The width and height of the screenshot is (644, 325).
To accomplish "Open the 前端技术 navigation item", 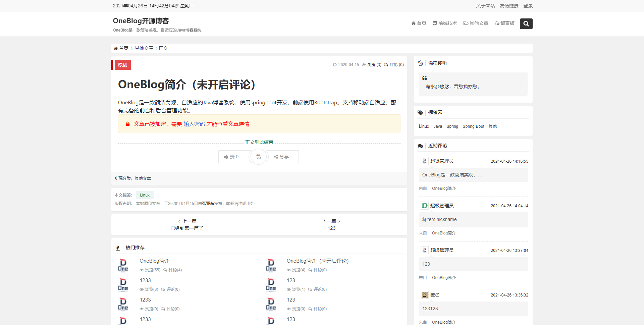I will [x=445, y=23].
